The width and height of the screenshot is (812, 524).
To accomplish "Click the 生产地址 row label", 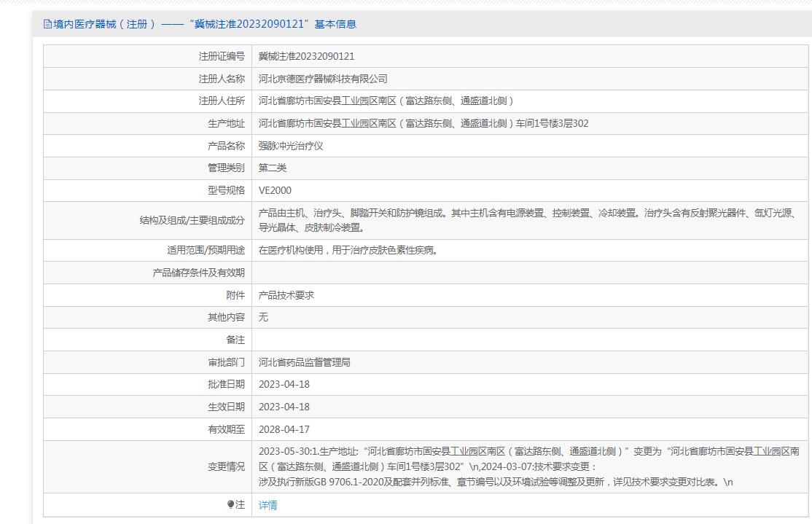I will coord(226,123).
